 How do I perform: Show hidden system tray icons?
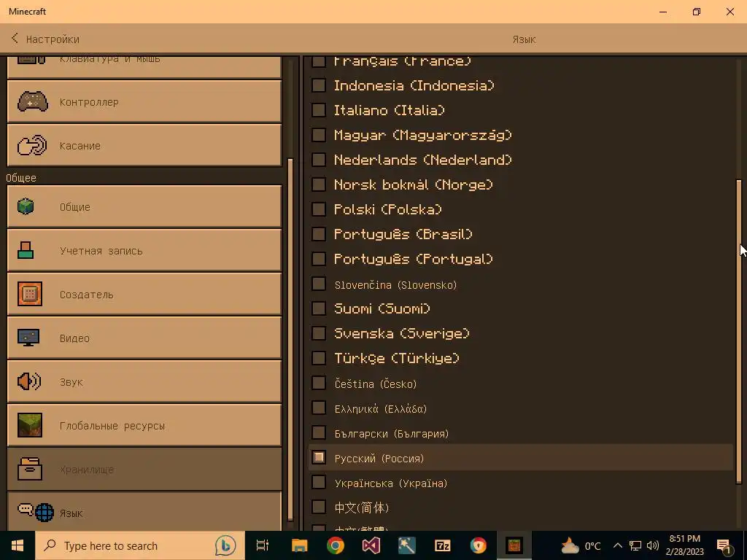click(617, 545)
